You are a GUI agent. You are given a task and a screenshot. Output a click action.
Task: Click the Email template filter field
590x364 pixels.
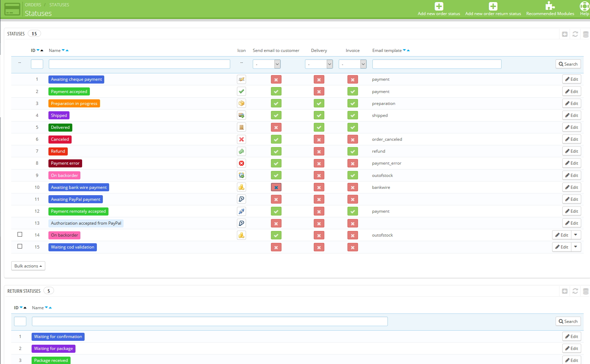click(437, 64)
